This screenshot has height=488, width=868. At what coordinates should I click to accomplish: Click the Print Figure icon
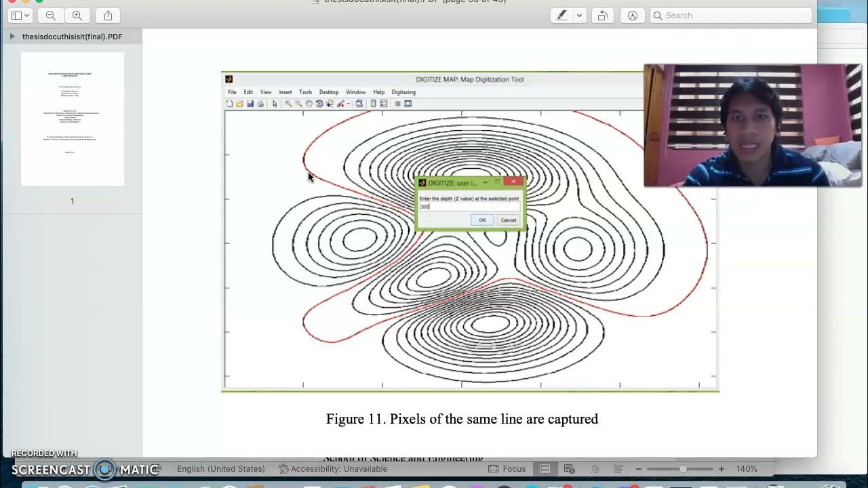click(260, 104)
